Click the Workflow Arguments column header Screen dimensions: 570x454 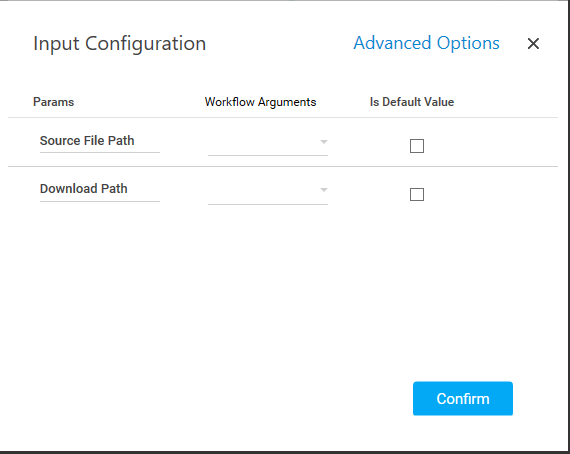260,102
